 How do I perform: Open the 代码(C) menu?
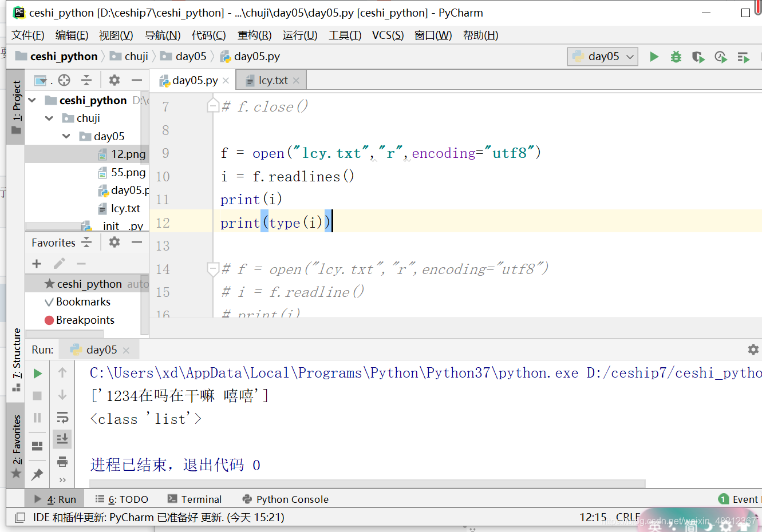(x=209, y=35)
